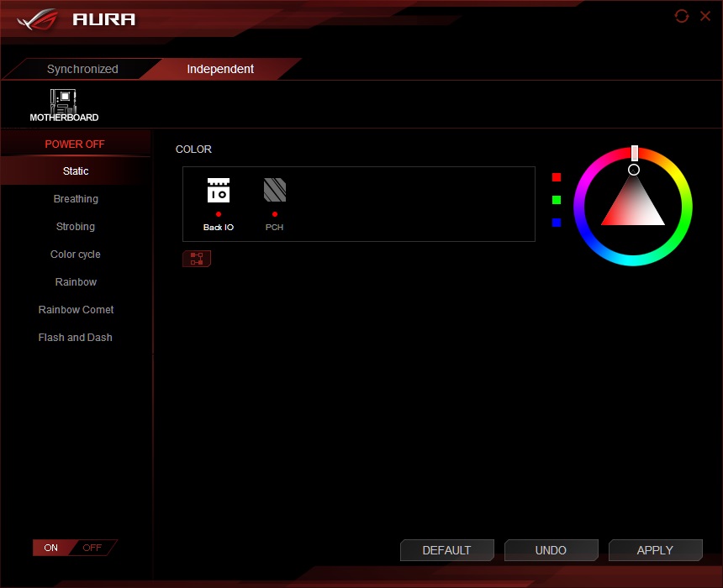Select the Rainbow Comet effect

click(76, 309)
